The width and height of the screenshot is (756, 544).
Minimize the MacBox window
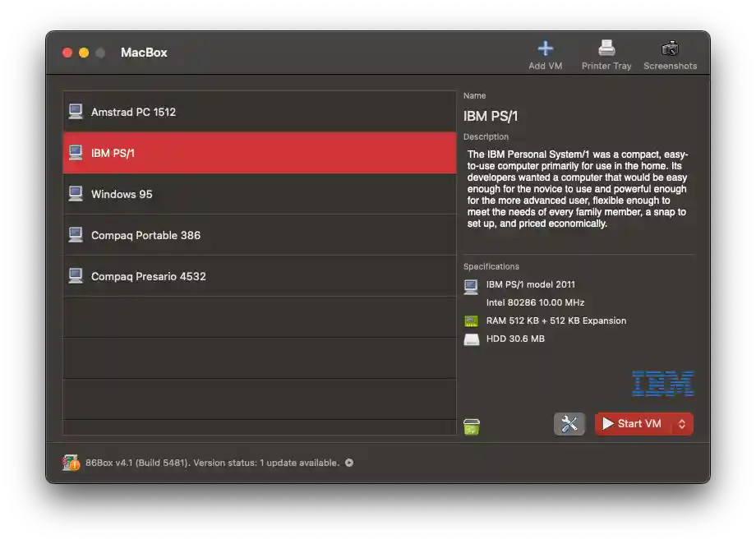(84, 53)
